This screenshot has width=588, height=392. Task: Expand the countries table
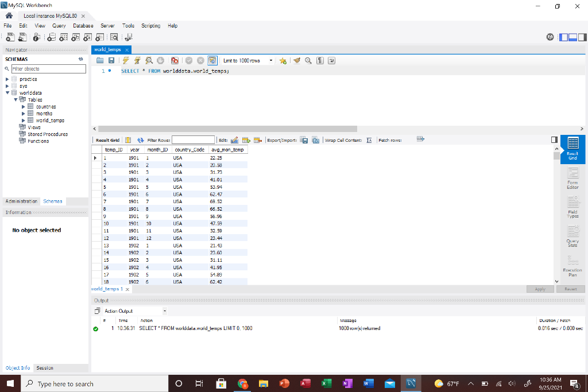tap(23, 106)
